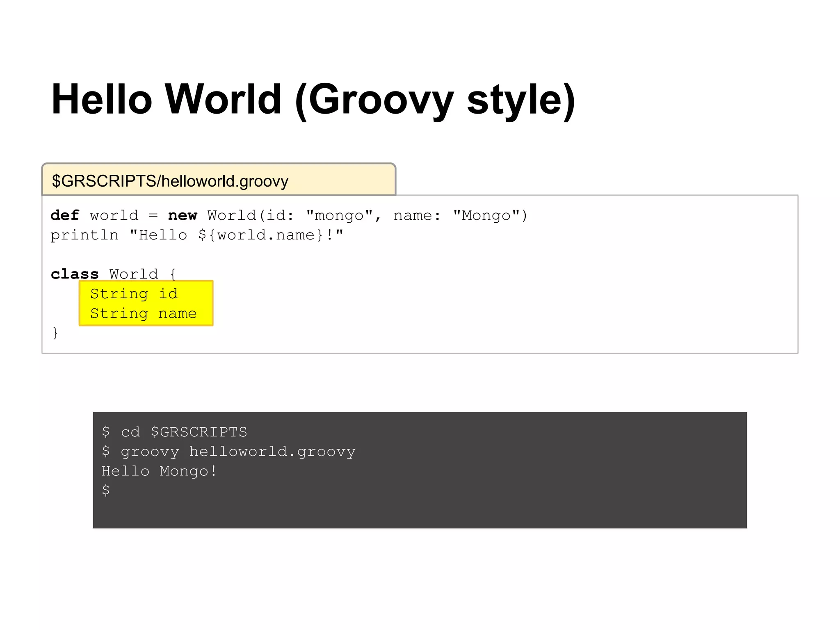Click the highlighted 'String name' line

pos(144,313)
